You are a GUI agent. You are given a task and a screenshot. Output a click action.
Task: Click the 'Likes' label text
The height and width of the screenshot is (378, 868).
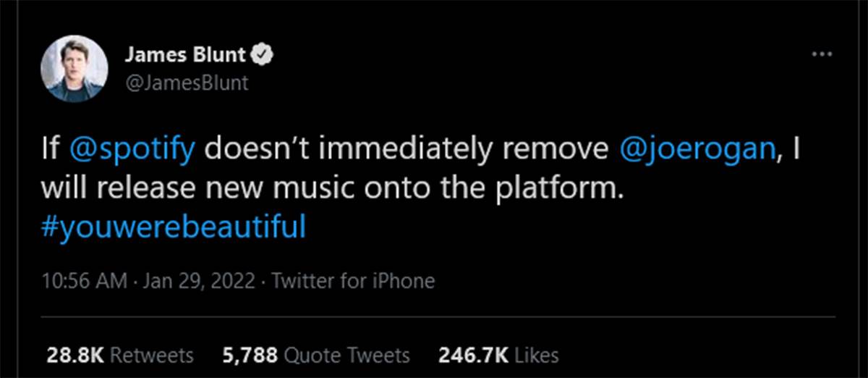click(536, 355)
